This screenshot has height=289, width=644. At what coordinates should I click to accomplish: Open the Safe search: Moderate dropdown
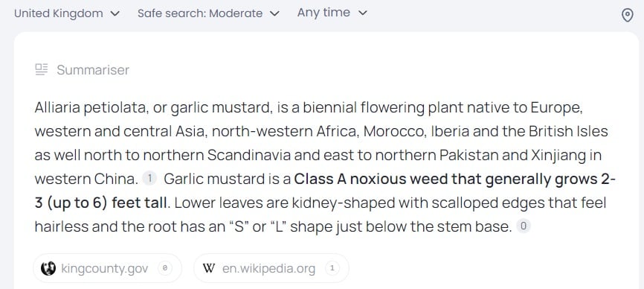tap(209, 13)
